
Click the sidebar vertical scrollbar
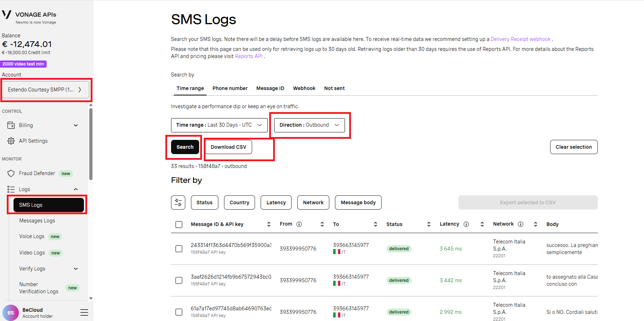click(x=91, y=144)
